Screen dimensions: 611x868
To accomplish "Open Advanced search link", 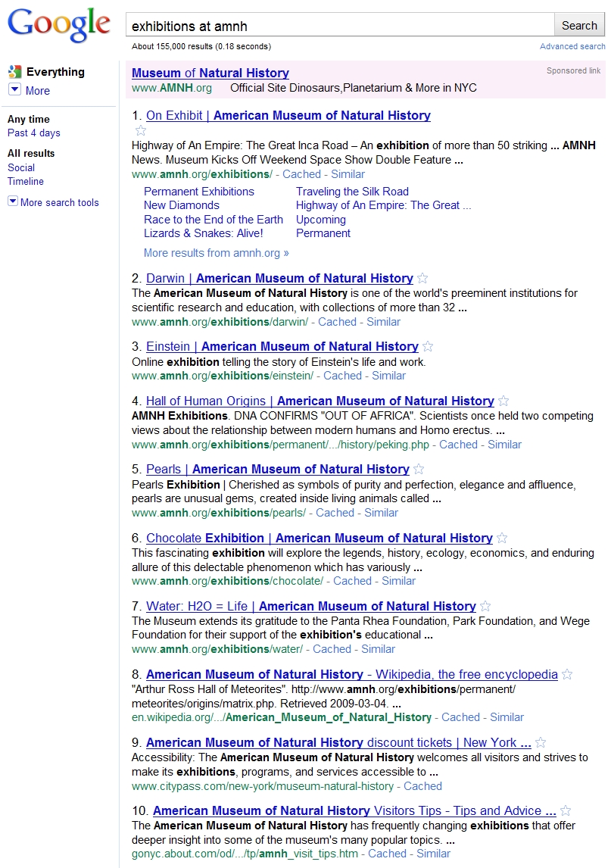I will click(x=573, y=46).
